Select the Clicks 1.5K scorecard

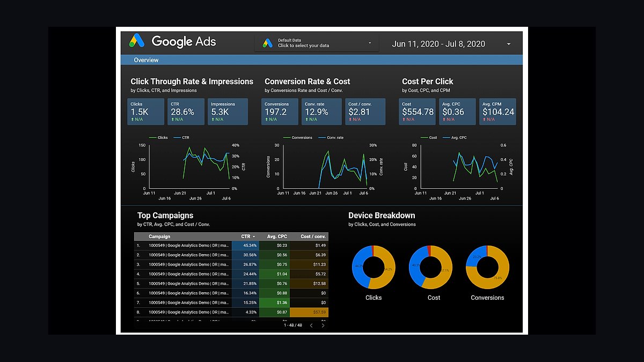[x=146, y=112]
